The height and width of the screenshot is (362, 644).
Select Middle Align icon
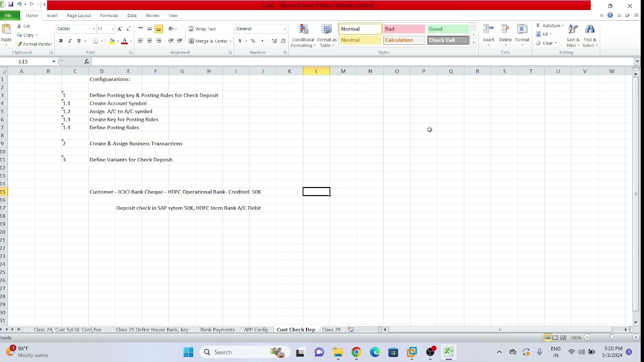(149, 29)
